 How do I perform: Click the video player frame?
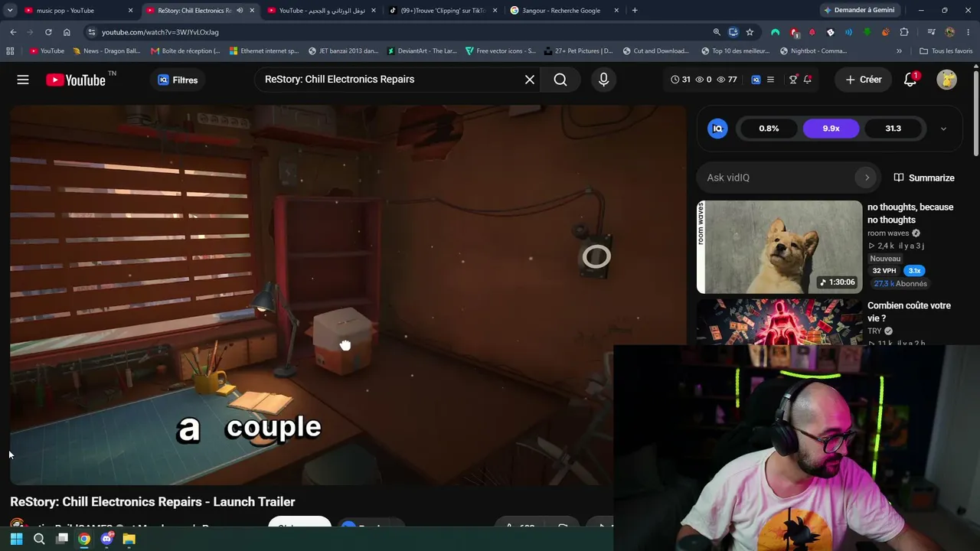click(348, 295)
